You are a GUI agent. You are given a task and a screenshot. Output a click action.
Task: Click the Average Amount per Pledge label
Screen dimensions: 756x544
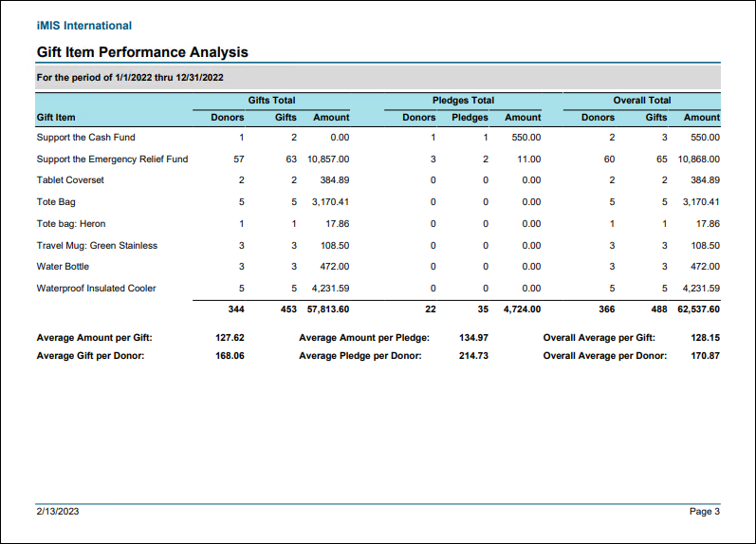tap(364, 338)
